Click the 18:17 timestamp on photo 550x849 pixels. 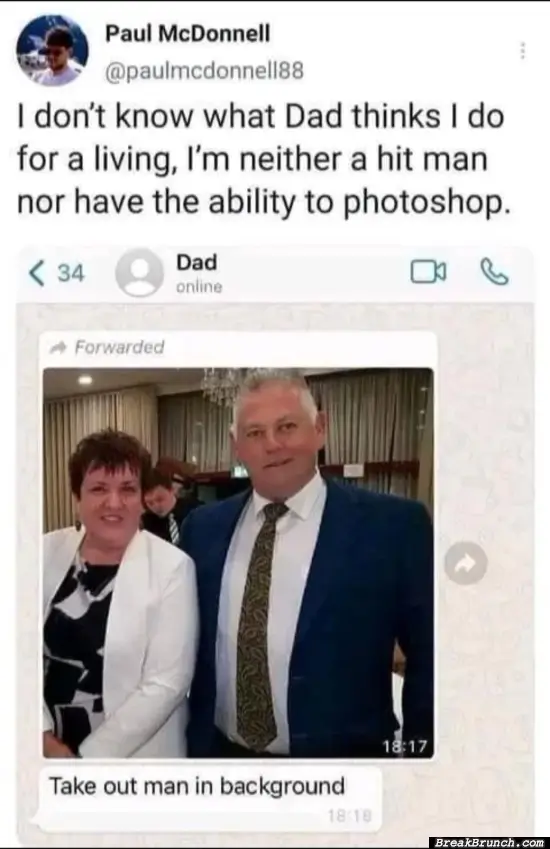pos(405,747)
